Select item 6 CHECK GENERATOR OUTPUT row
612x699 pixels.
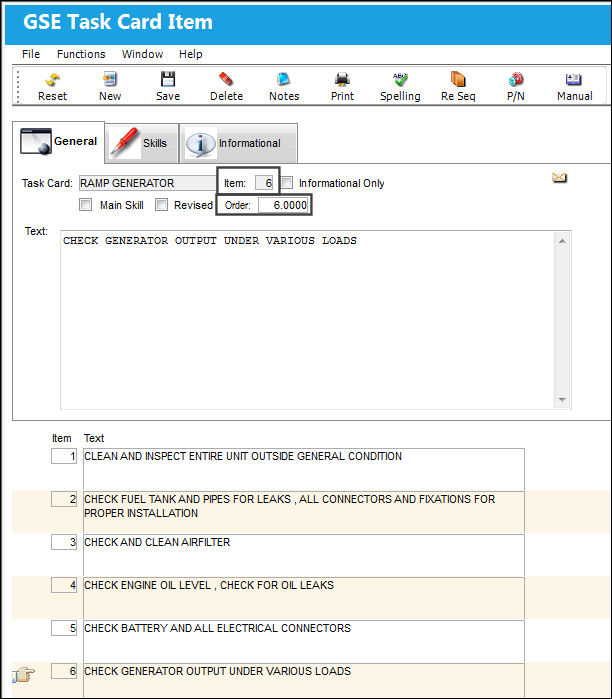tap(304, 681)
